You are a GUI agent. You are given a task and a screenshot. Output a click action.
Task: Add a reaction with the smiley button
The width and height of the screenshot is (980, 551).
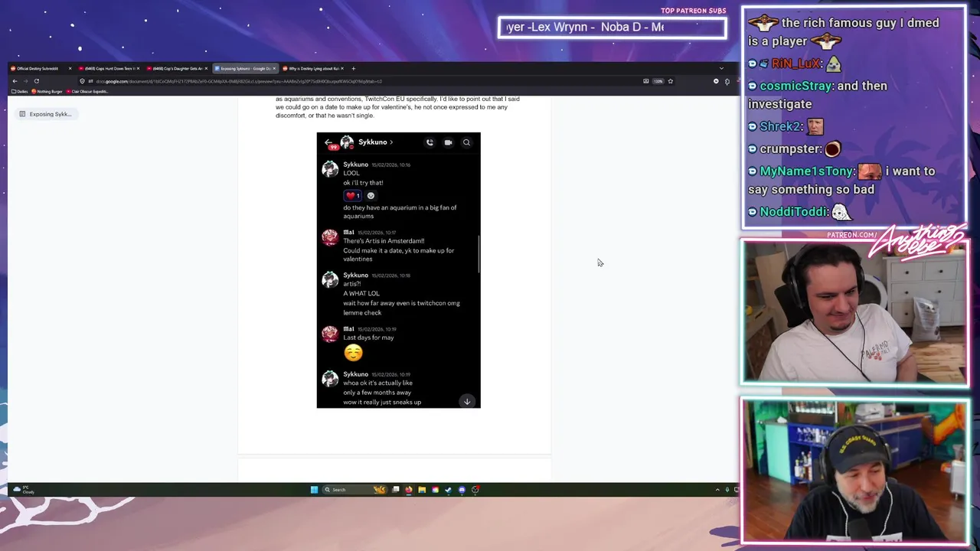[x=371, y=195]
